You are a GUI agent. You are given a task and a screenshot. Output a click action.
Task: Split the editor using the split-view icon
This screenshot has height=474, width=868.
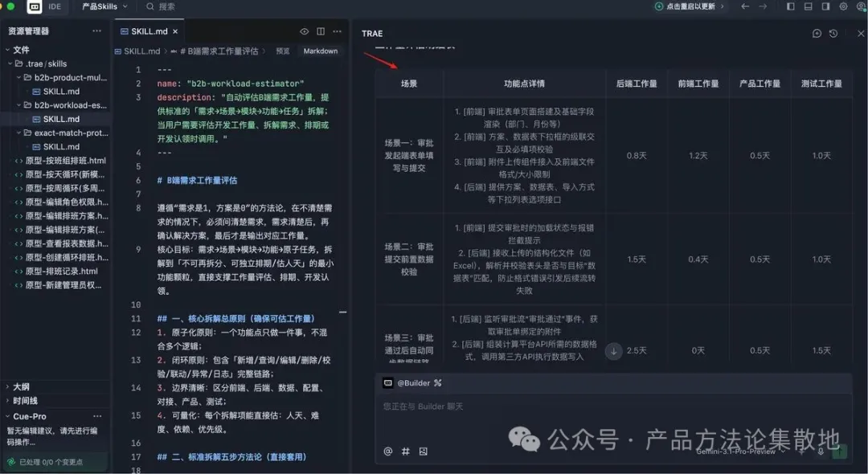point(320,31)
